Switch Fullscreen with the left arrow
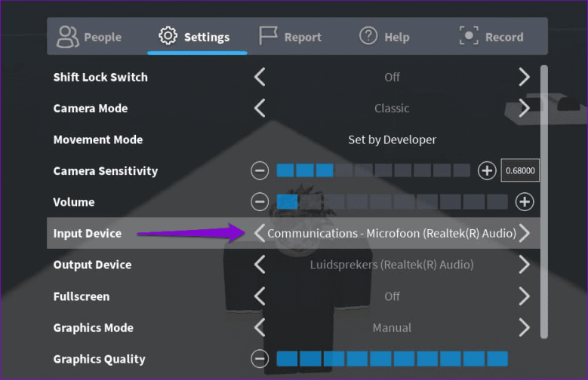Image resolution: width=588 pixels, height=380 pixels. click(x=260, y=296)
